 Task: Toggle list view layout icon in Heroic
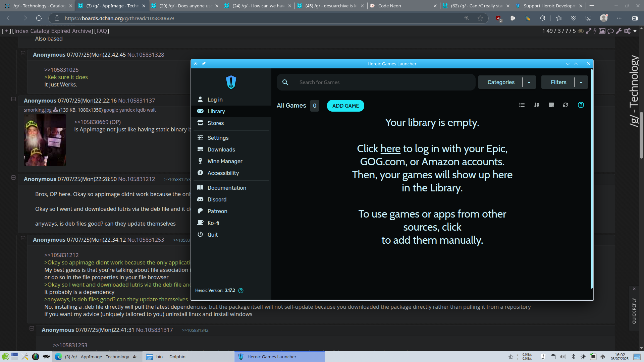tap(522, 105)
